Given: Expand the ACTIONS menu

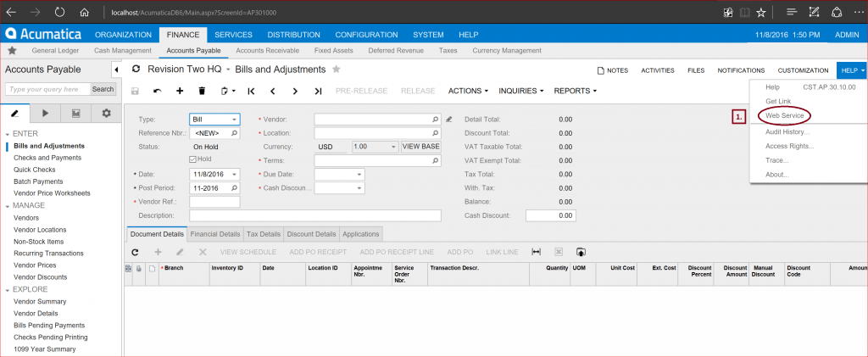Looking at the screenshot, I should (468, 91).
